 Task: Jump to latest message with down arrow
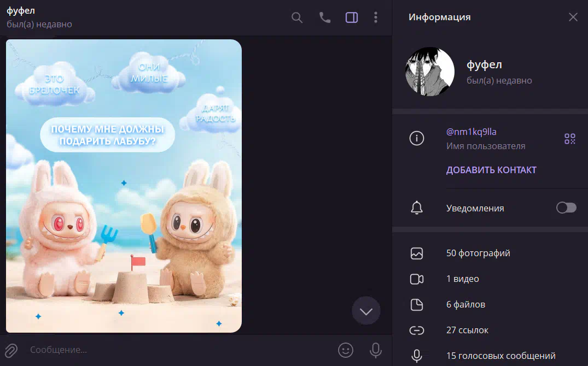coord(366,311)
